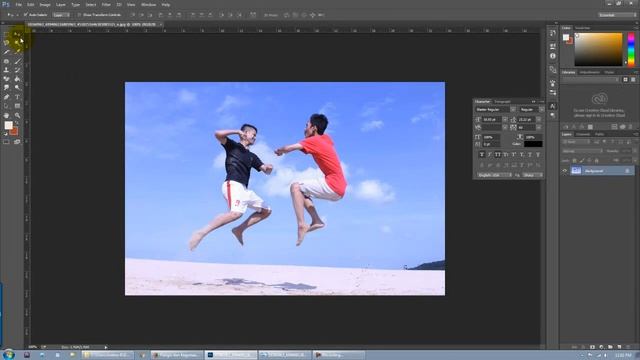Switch Libraries panel to grid view

625,80
